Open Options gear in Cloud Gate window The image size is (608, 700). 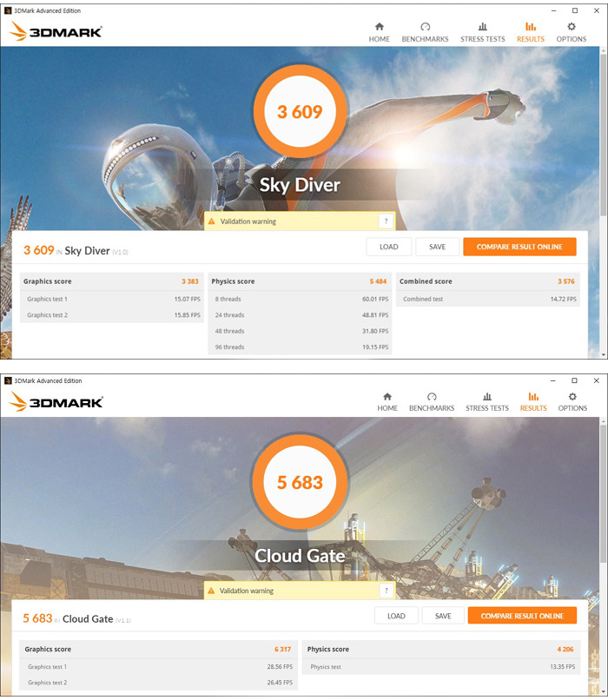pyautogui.click(x=572, y=396)
